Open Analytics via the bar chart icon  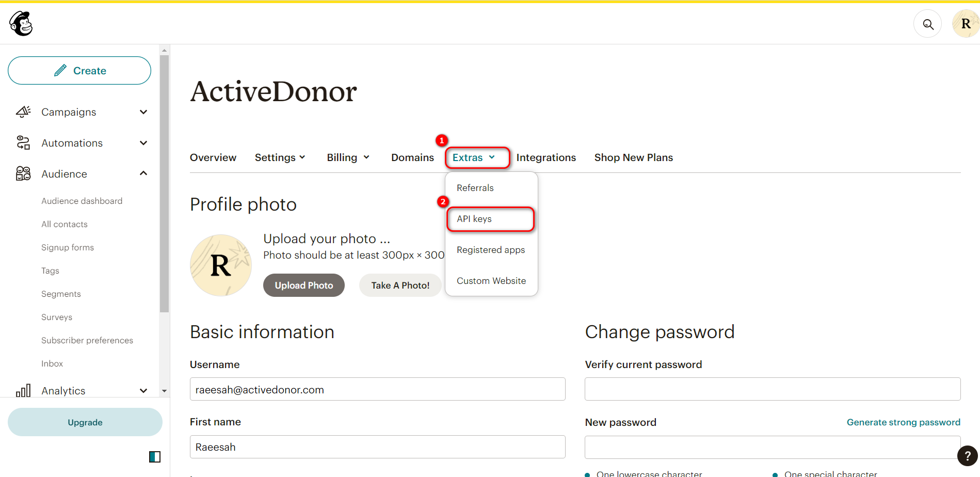[x=23, y=391]
